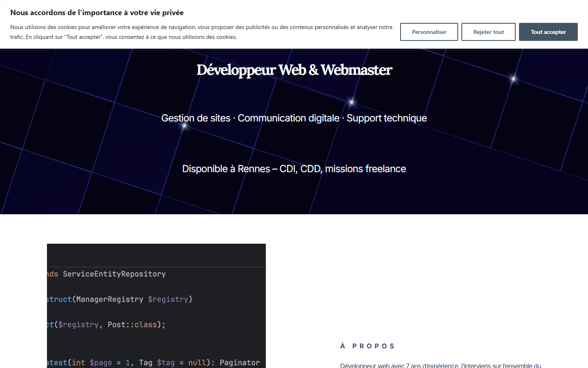The height and width of the screenshot is (368, 588).
Task: Click the cookie banner privacy heading
Action: [97, 13]
